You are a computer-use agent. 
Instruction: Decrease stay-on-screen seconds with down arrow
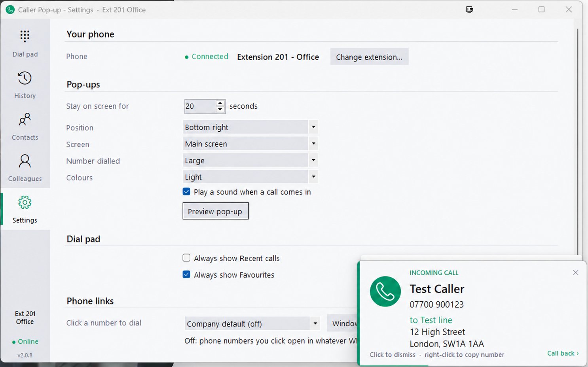(x=220, y=110)
